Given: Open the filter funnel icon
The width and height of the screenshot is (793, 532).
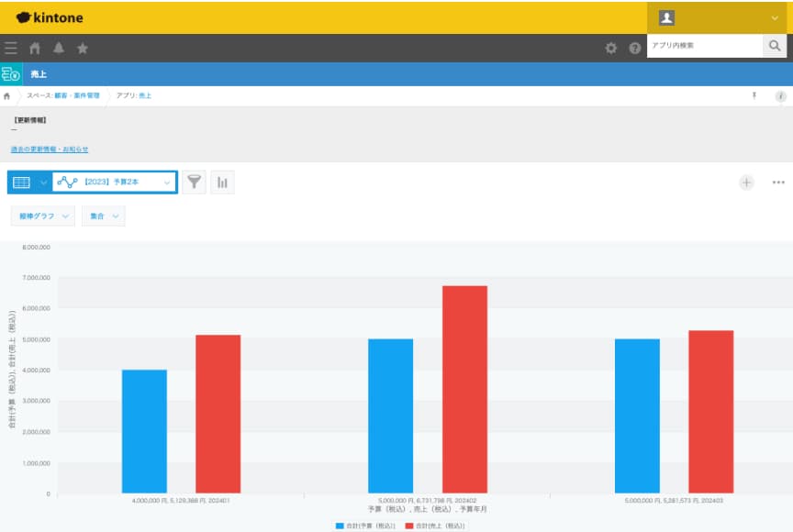Looking at the screenshot, I should [194, 183].
